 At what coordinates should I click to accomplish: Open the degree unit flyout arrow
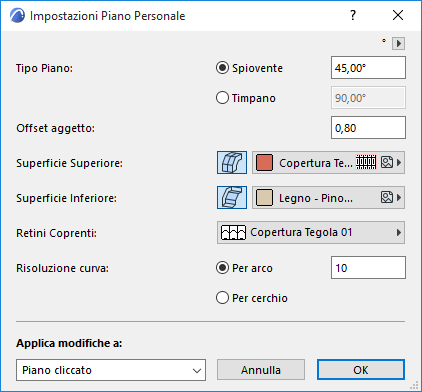[x=398, y=43]
